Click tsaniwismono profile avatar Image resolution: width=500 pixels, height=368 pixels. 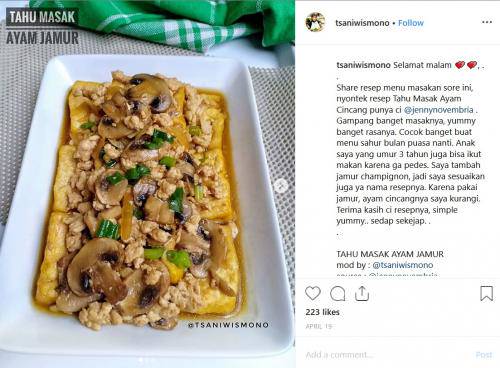point(315,22)
